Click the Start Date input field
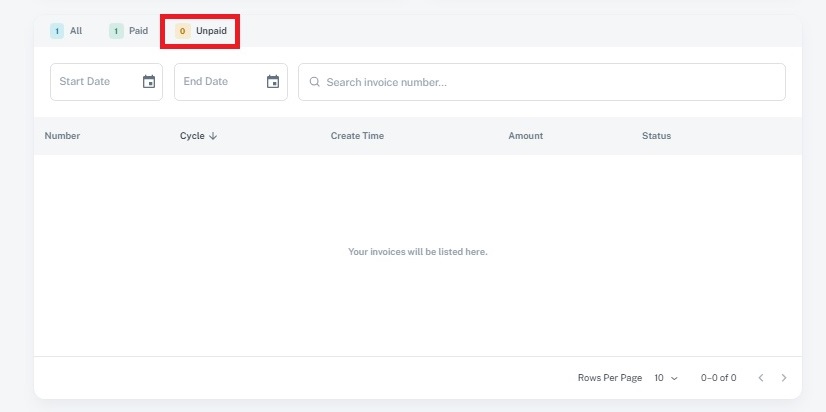This screenshot has width=826, height=412. pos(93,82)
